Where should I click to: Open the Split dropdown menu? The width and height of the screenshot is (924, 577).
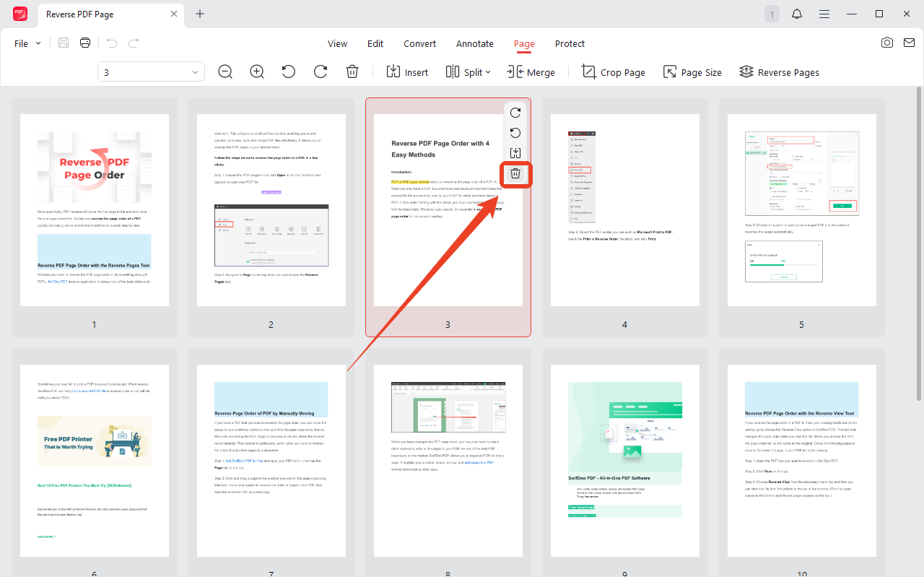tap(468, 72)
